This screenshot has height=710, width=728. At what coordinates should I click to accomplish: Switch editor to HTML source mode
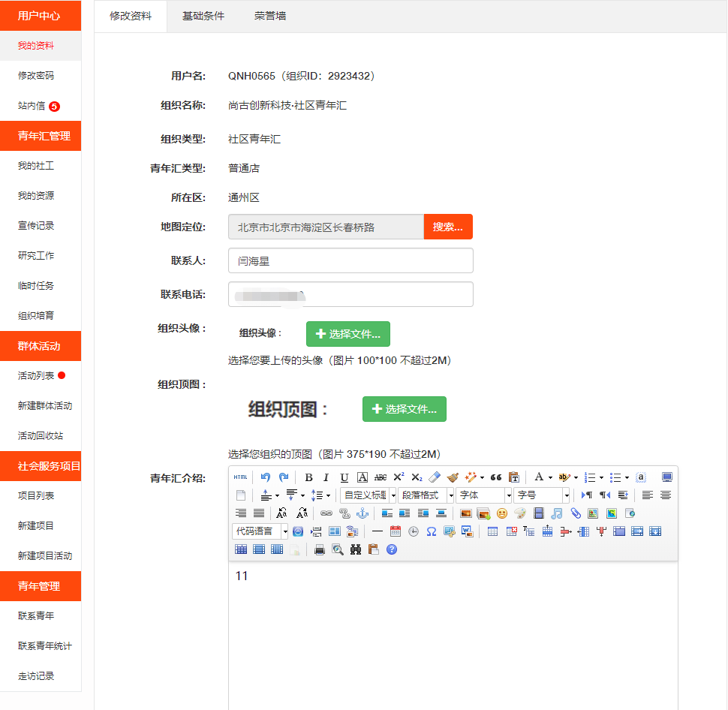pos(240,477)
